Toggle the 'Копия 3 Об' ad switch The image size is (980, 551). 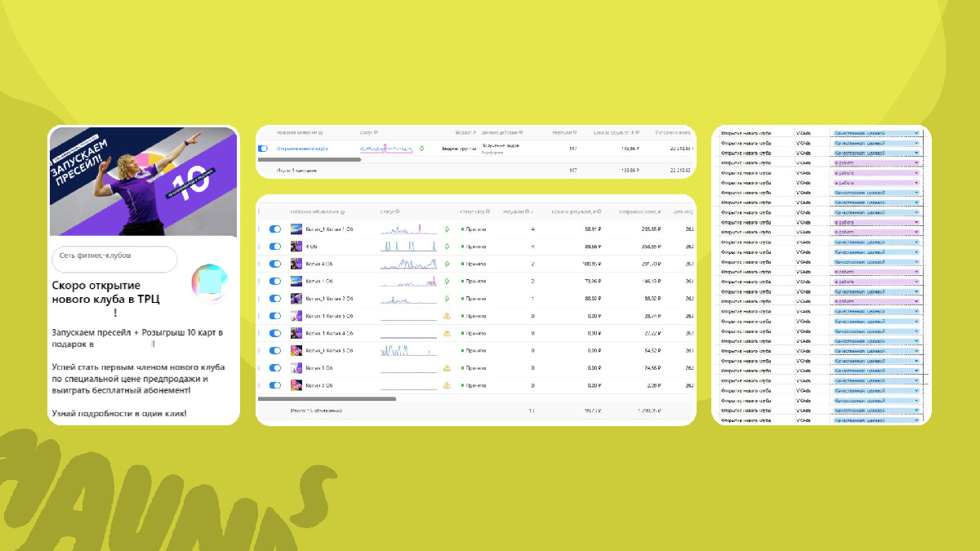[x=275, y=385]
